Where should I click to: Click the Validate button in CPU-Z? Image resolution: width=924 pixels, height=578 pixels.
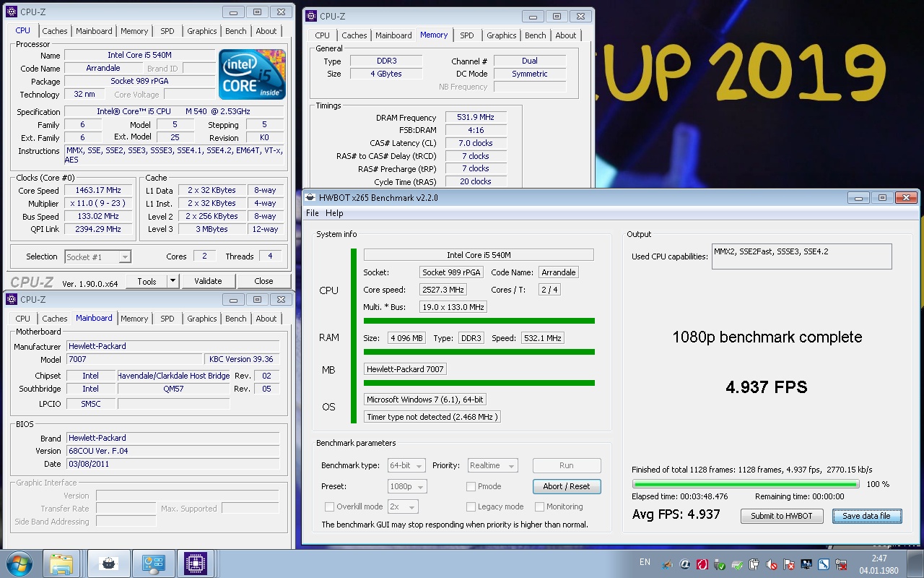[208, 281]
